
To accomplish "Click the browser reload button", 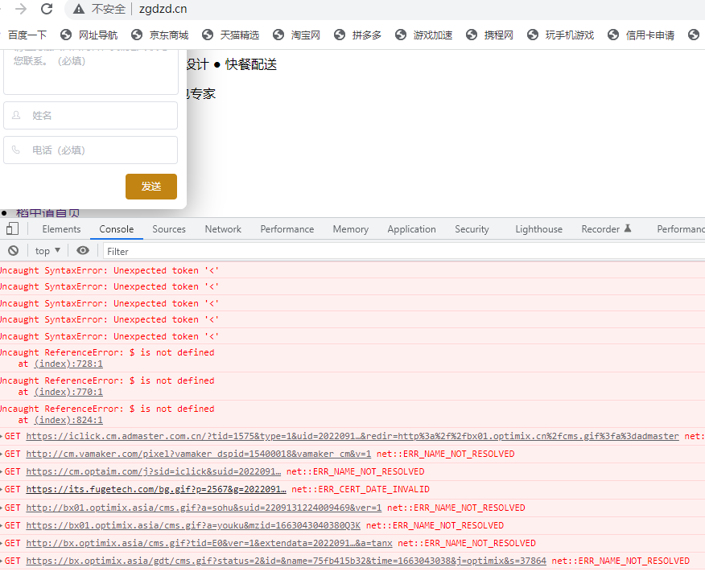I will [x=47, y=9].
